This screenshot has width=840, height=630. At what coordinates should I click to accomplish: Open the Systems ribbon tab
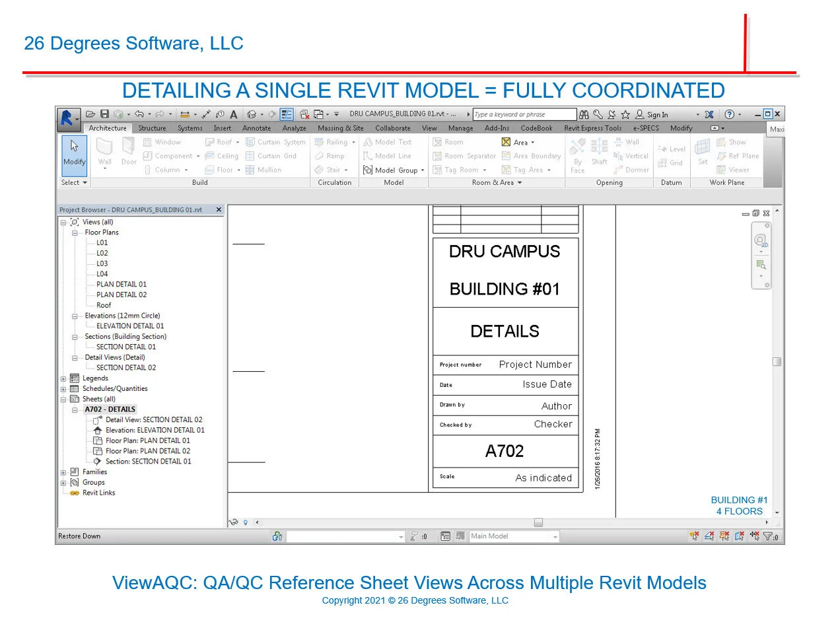click(x=190, y=128)
